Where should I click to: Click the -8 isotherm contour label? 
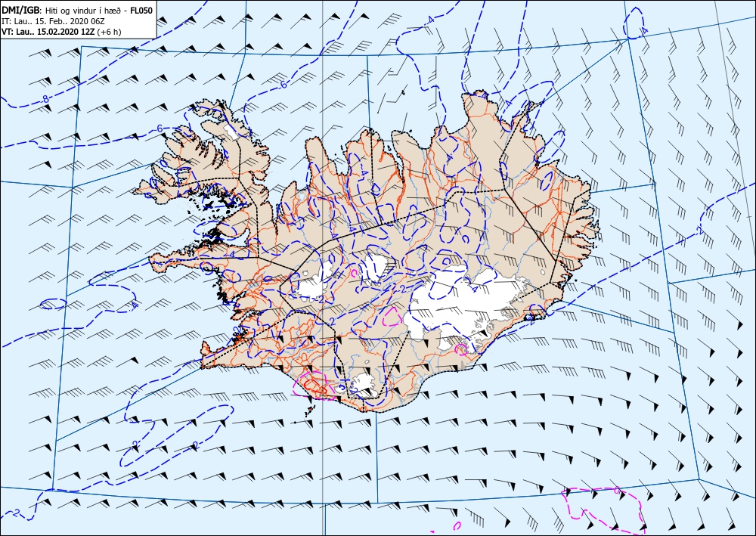point(45,99)
